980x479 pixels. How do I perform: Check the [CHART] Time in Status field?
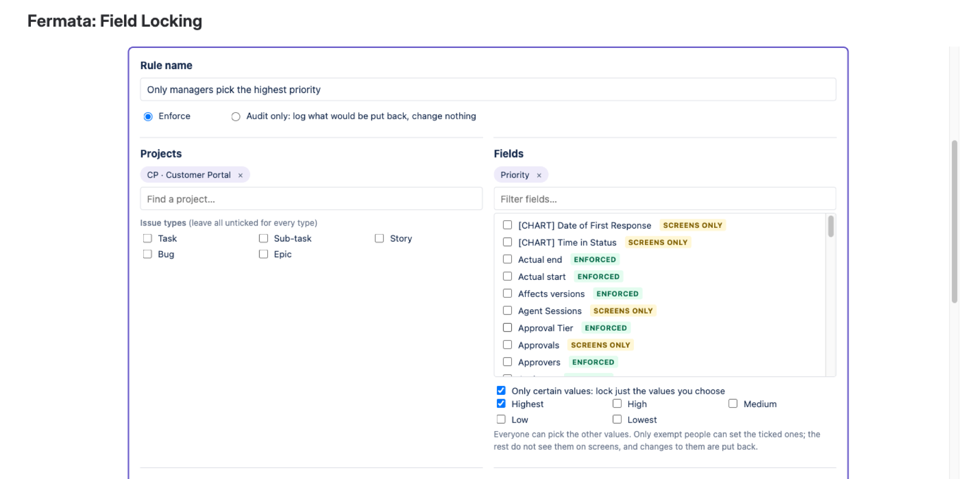[x=508, y=242]
